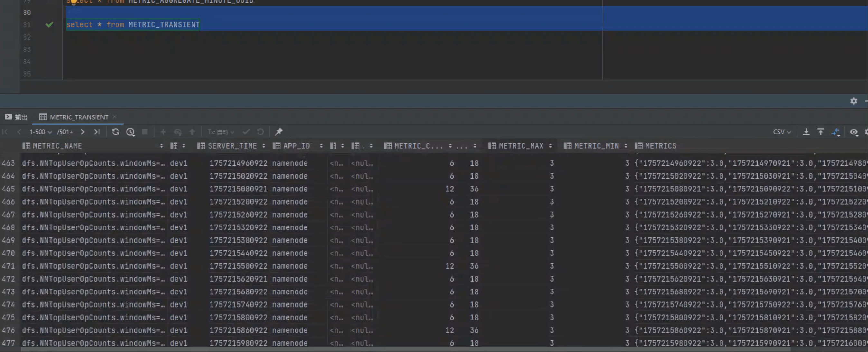Viewport: 868px width, 352px height.
Task: Sort by the SERVER_TIME column arrows
Action: (263, 146)
